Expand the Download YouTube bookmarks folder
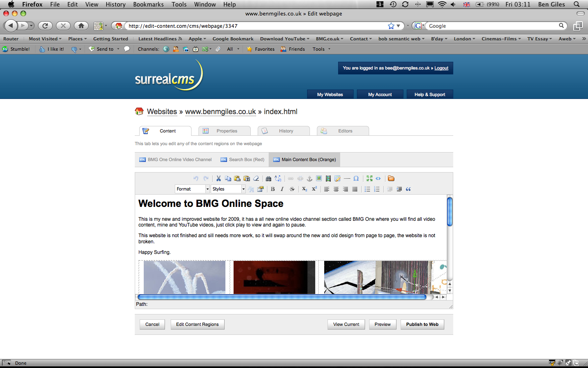This screenshot has width=588, height=368. [x=285, y=39]
